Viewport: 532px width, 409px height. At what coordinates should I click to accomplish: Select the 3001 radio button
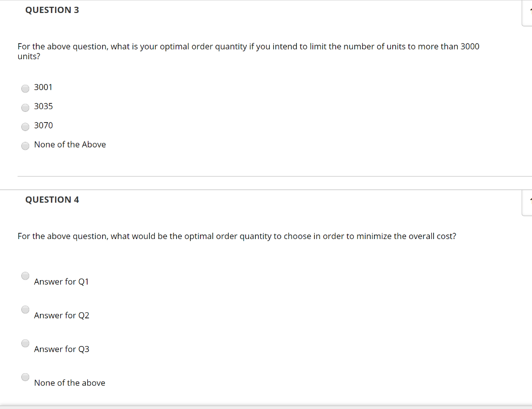(x=25, y=88)
